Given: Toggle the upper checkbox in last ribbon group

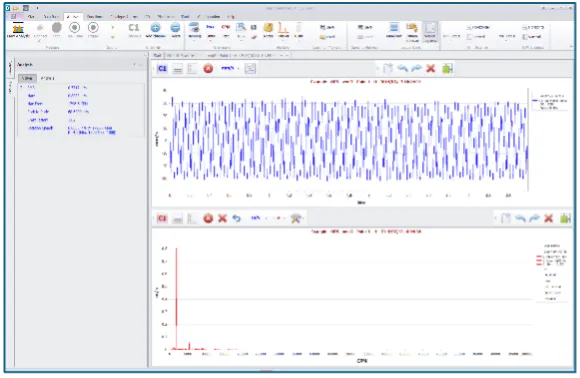Looking at the screenshot, I should (x=525, y=27).
